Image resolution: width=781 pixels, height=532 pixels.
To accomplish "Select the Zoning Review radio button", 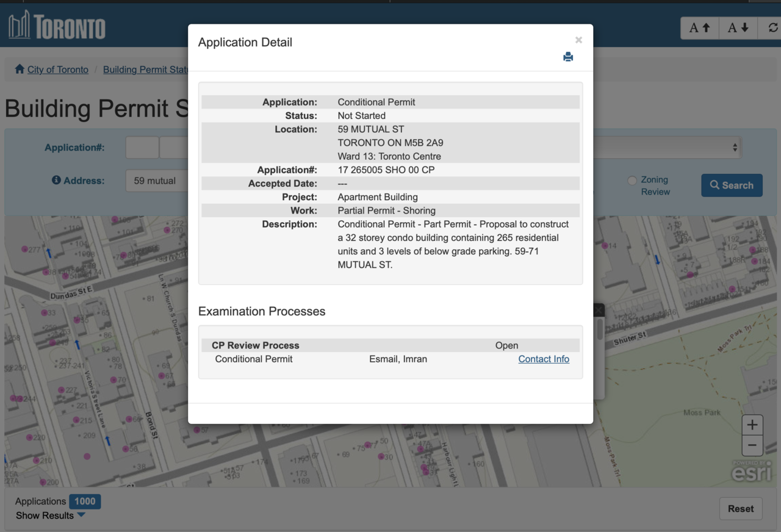I will coord(632,180).
